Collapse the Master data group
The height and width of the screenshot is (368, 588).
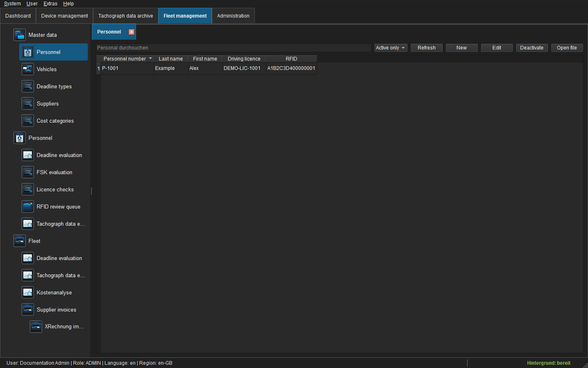[x=20, y=35]
